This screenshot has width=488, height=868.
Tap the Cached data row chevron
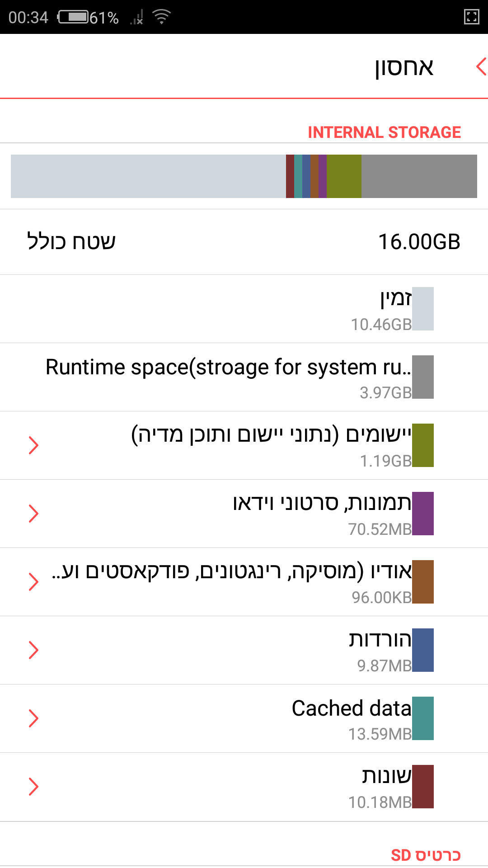click(33, 718)
